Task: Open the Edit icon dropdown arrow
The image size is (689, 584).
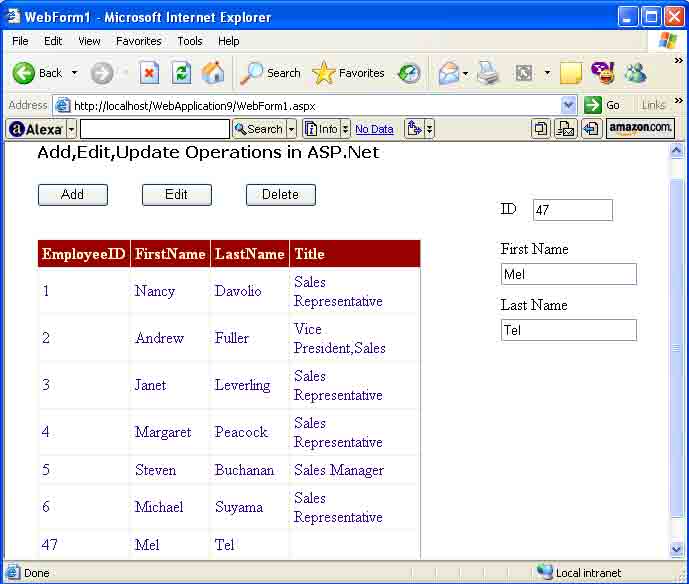Action: (x=547, y=73)
